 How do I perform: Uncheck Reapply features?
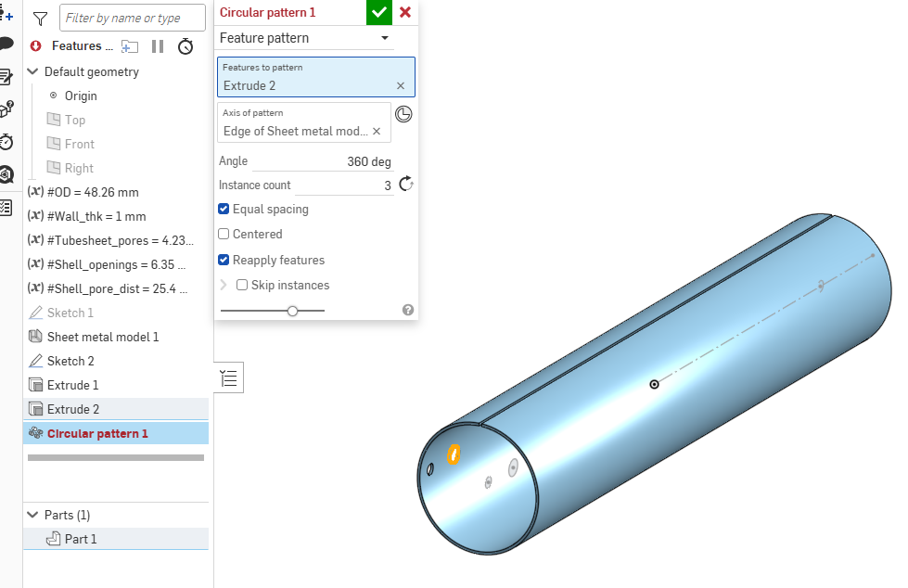click(x=224, y=260)
